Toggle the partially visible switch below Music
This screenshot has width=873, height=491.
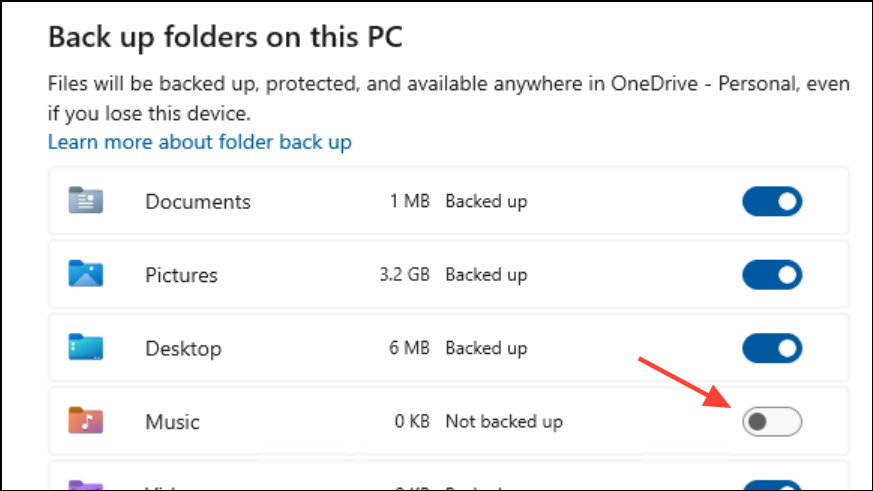click(x=772, y=485)
